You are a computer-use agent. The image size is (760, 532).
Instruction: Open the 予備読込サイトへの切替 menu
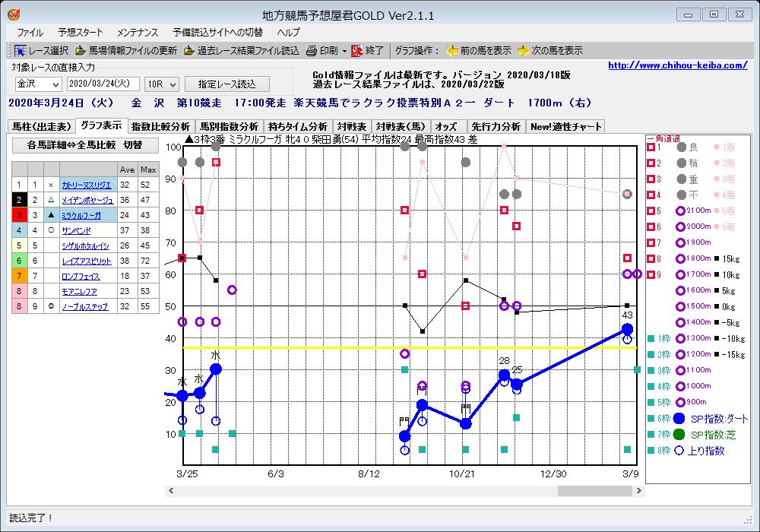tap(217, 33)
